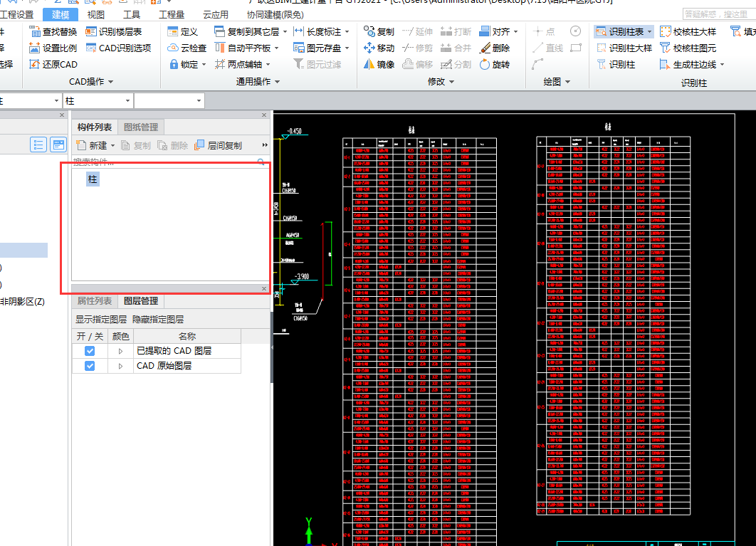Run the 校核柱图元 check
Screen dimensions: 756x546
pyautogui.click(x=688, y=48)
